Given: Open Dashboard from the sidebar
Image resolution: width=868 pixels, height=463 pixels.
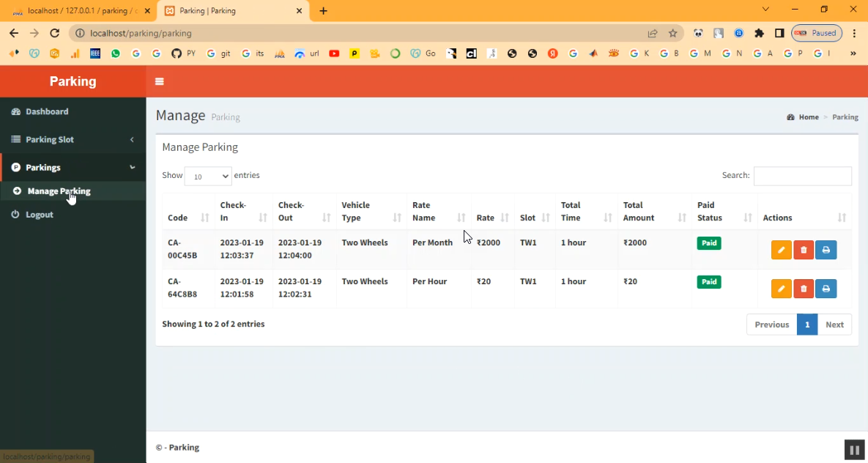Looking at the screenshot, I should (47, 111).
